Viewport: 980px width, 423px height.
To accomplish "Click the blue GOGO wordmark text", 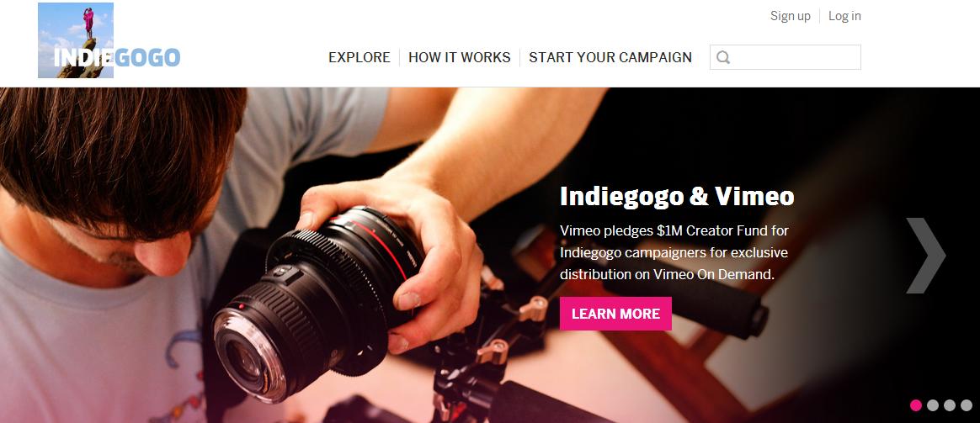I will pos(147,58).
